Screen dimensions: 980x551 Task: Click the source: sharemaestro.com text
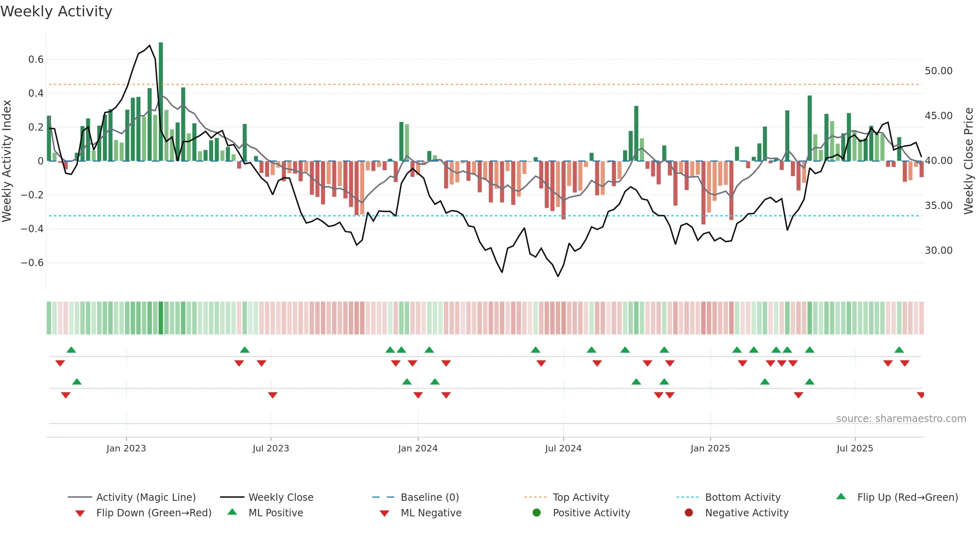[x=901, y=419]
